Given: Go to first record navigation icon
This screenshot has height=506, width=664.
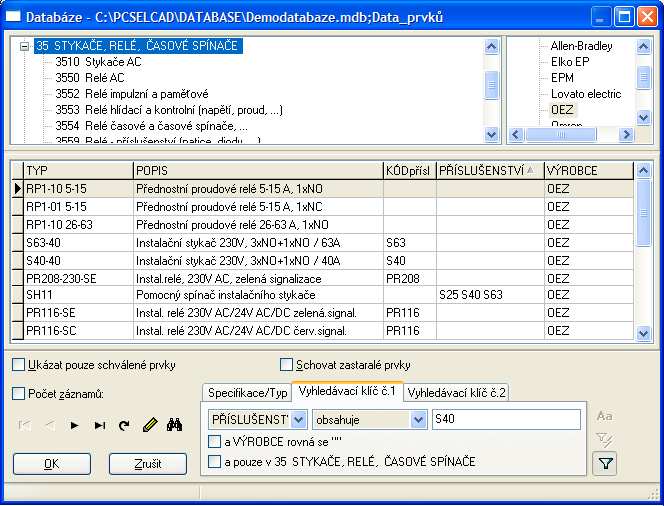Looking at the screenshot, I should tap(25, 425).
